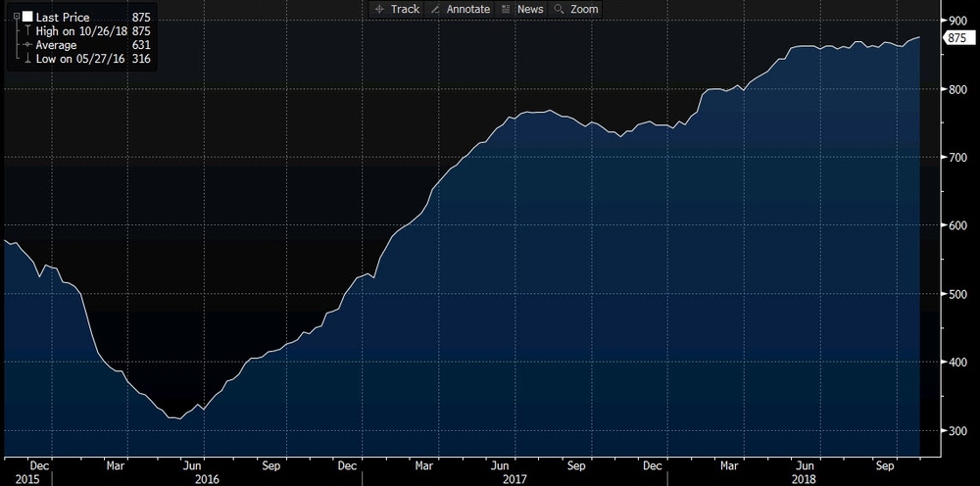
Task: Select the Zoom magnifier tool
Action: pyautogui.click(x=576, y=10)
